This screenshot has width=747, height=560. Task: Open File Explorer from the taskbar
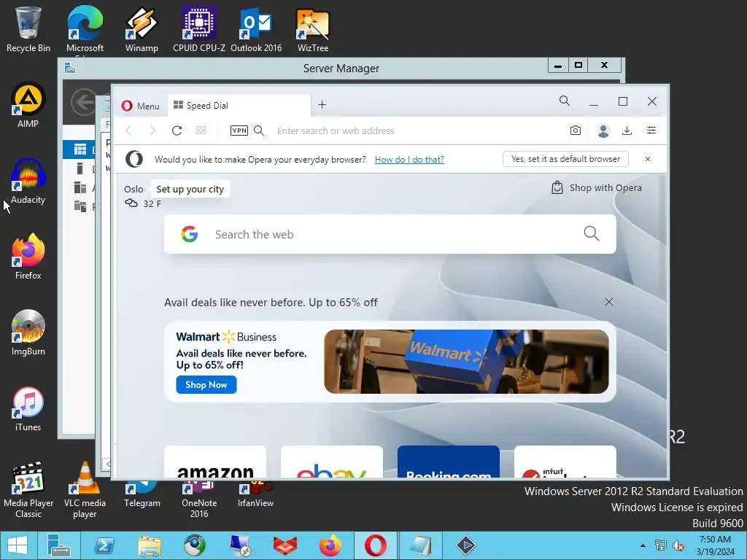(x=150, y=545)
